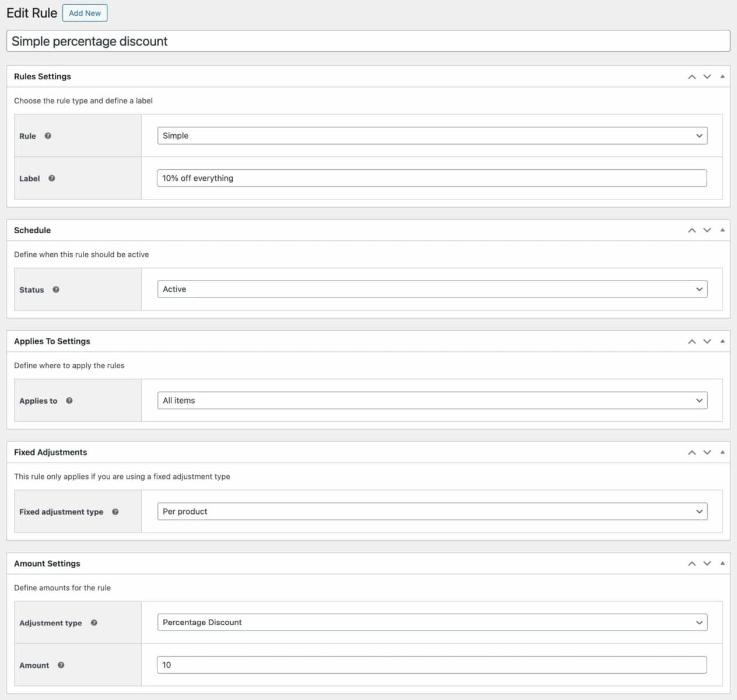Collapse the Applies To Settings panel
The image size is (737, 700).
click(722, 341)
